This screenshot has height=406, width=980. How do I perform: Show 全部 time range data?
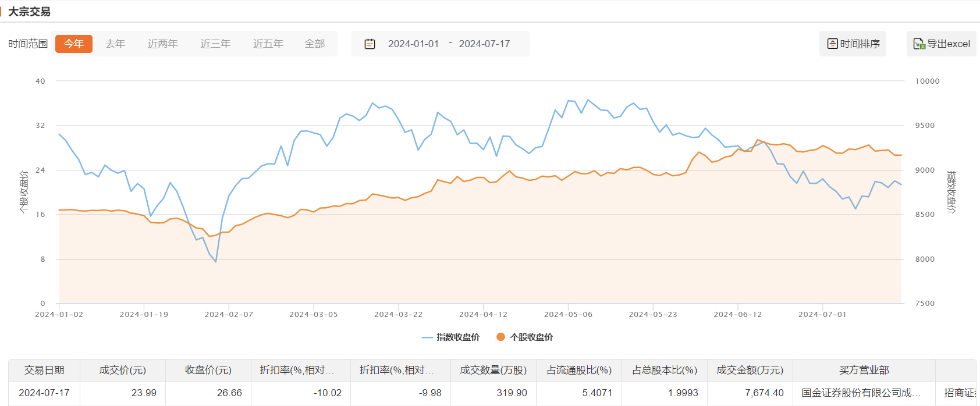pos(315,44)
